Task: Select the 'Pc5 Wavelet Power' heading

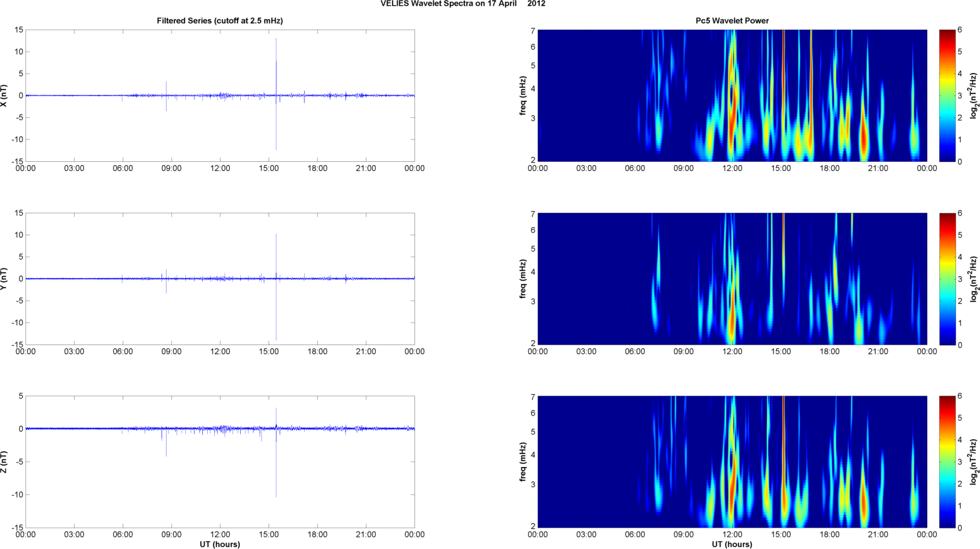Action: 732,21
